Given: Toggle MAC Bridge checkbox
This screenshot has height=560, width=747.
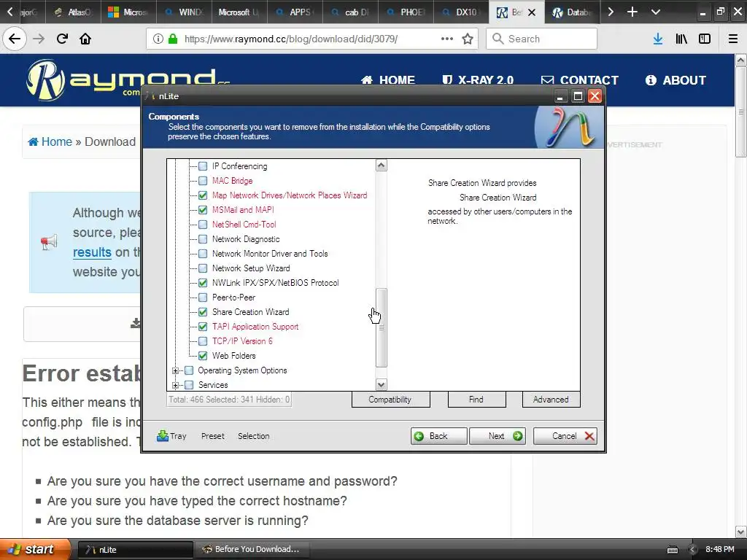Looking at the screenshot, I should pos(203,181).
